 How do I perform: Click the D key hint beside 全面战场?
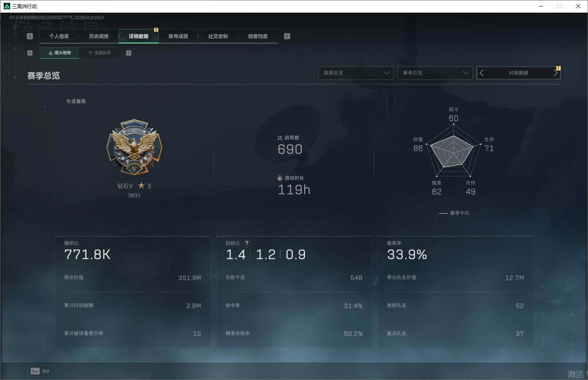click(x=128, y=53)
